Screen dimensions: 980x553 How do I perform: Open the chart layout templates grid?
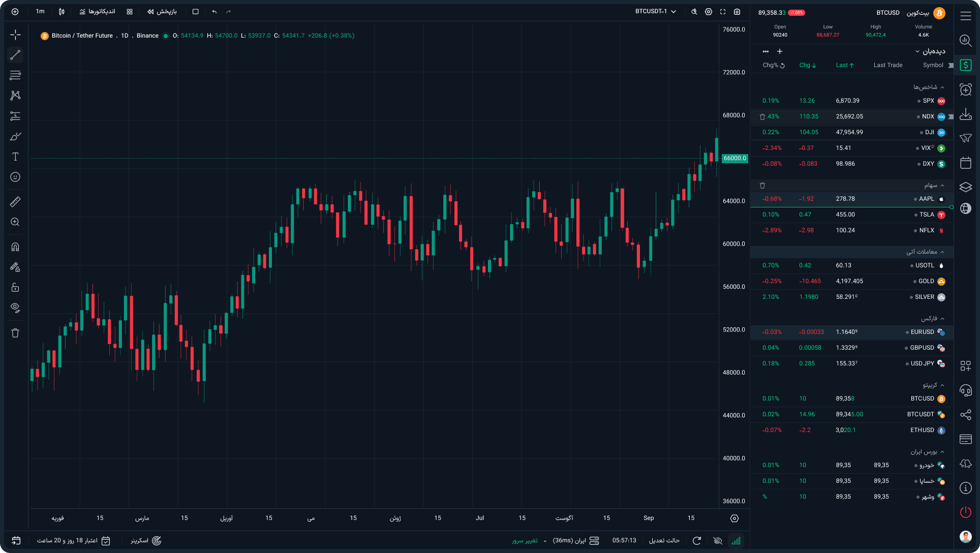(x=130, y=12)
